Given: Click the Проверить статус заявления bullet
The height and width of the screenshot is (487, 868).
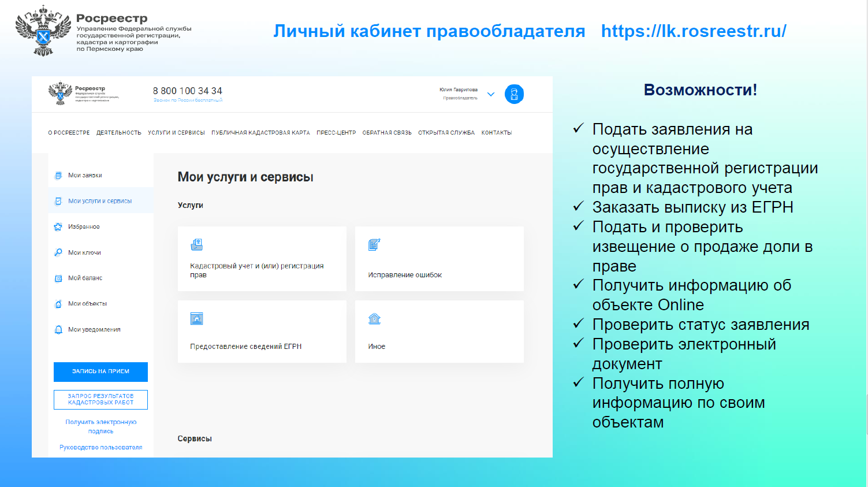Looking at the screenshot, I should (701, 325).
